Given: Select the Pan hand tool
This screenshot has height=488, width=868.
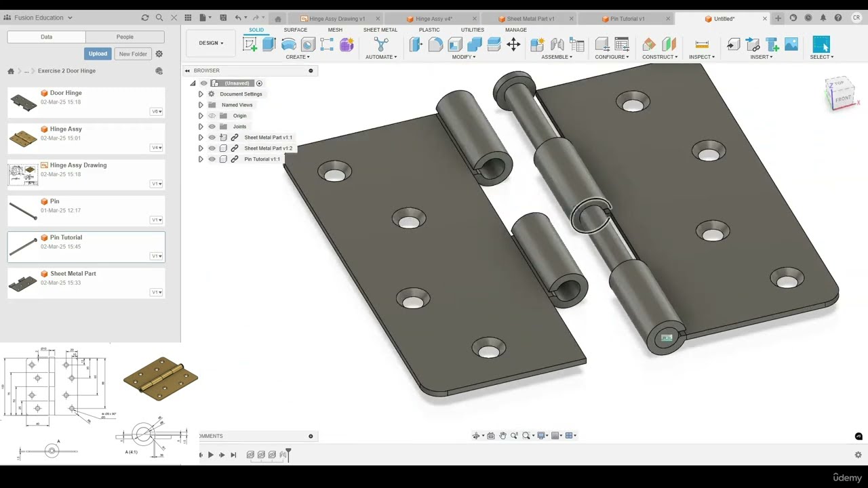Looking at the screenshot, I should point(502,436).
